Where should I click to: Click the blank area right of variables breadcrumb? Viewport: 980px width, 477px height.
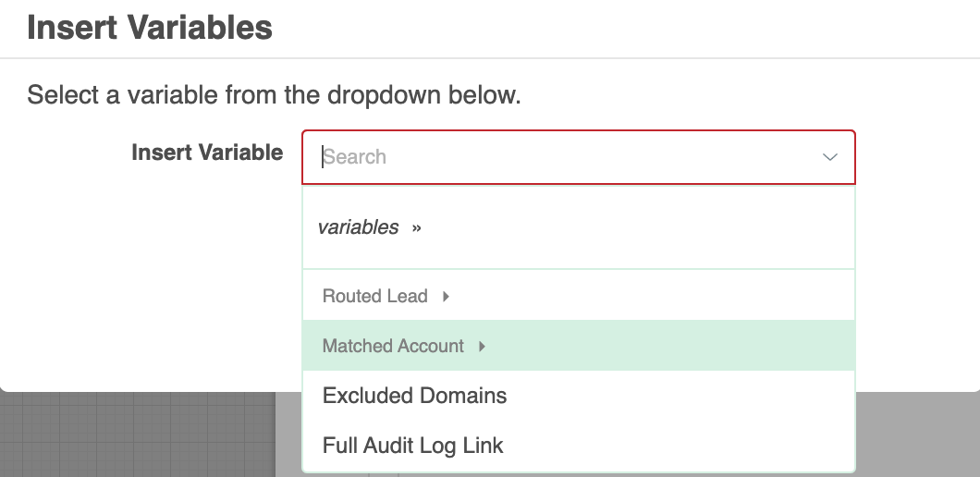[x=638, y=227]
